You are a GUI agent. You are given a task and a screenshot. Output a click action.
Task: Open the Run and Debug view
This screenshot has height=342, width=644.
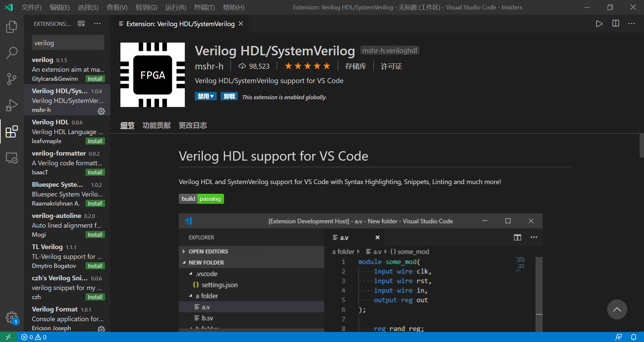(12, 105)
